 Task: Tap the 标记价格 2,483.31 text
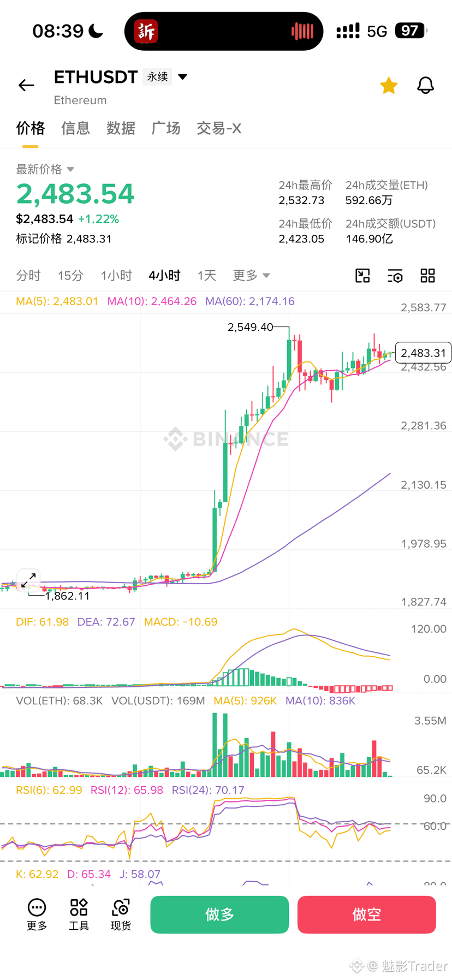[x=64, y=239]
